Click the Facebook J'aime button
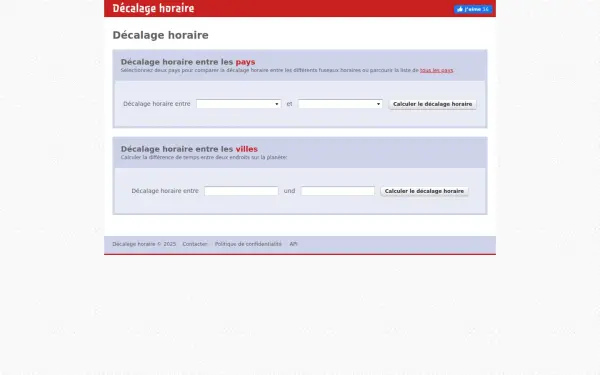 tap(473, 9)
